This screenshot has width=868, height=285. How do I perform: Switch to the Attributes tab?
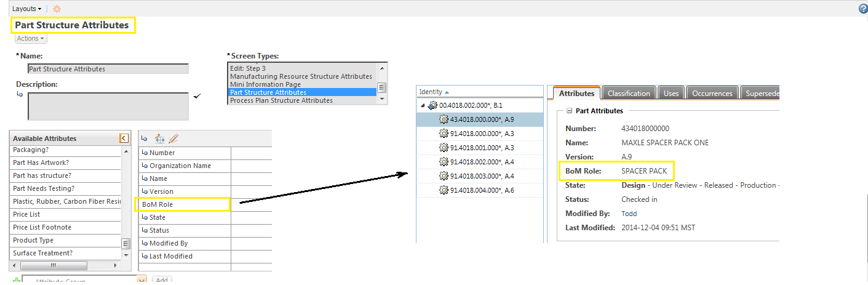576,94
